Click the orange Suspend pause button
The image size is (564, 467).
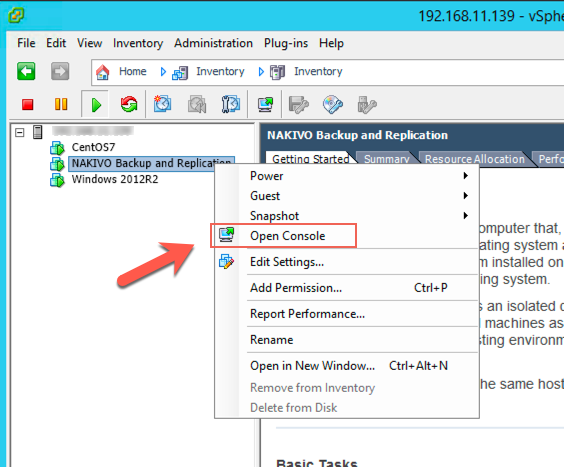[x=61, y=104]
